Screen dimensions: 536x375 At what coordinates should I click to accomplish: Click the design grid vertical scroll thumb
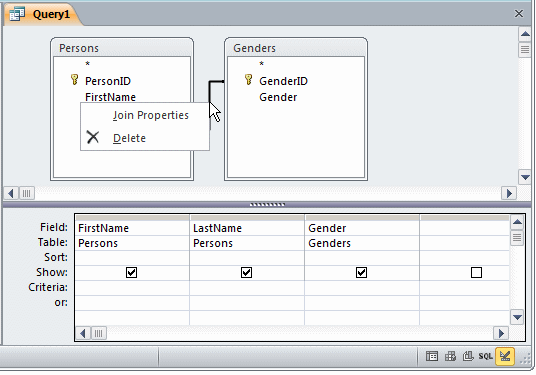point(517,238)
